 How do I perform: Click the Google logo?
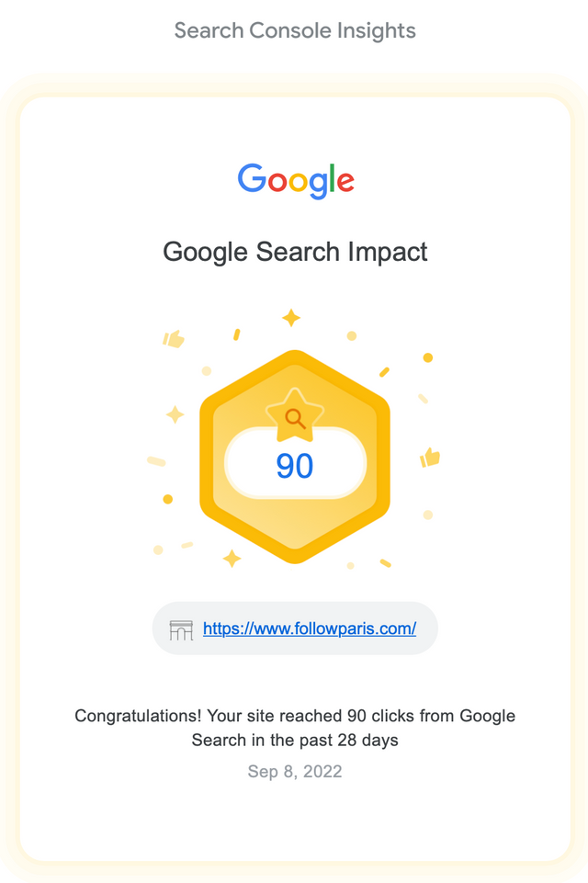[295, 181]
